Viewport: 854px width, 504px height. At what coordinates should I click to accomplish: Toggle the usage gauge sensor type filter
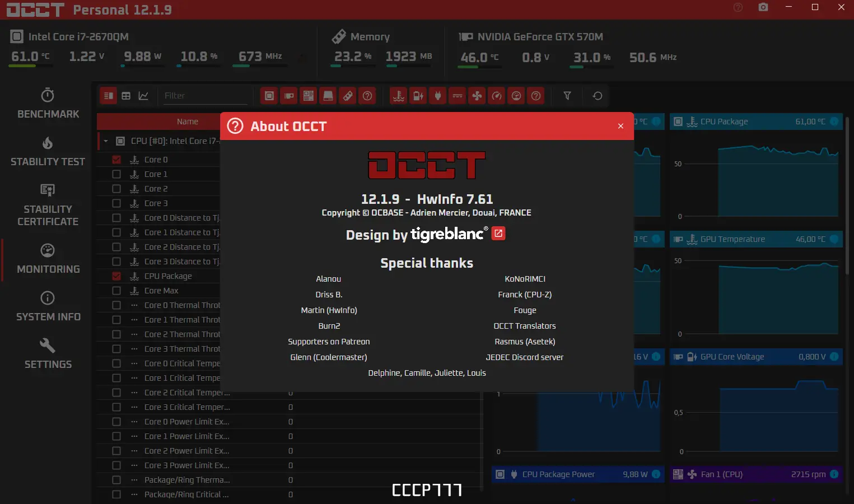516,96
